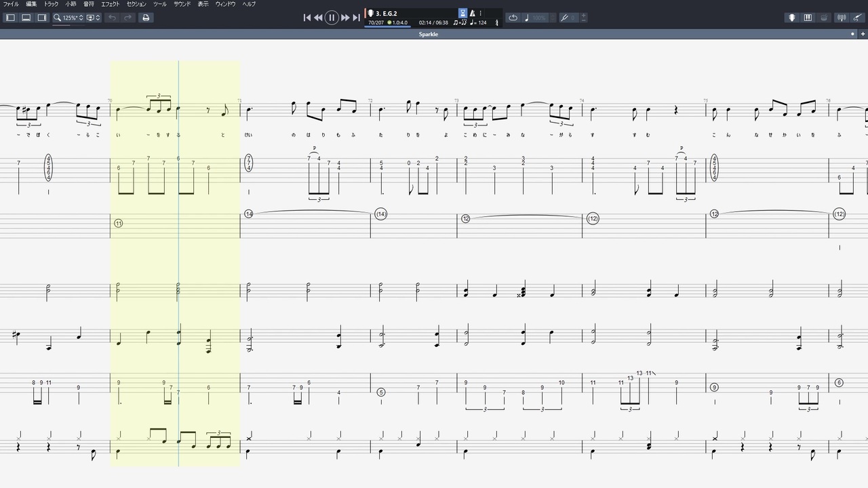868x488 pixels.
Task: Show the piano keyboard view
Action: click(x=808, y=18)
